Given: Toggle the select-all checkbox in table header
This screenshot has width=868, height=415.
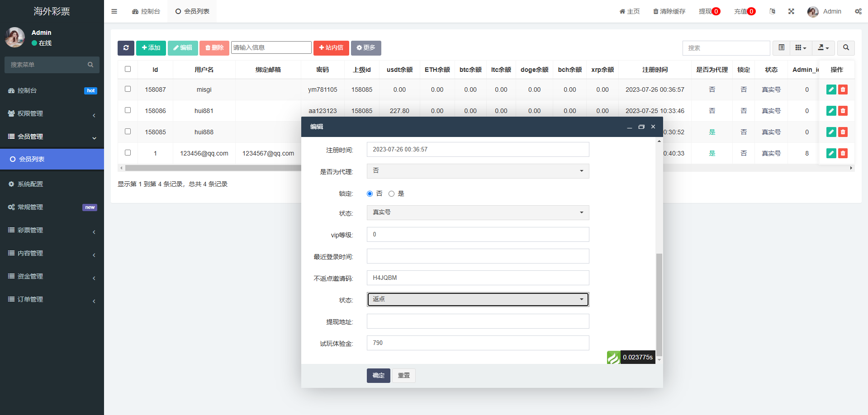Looking at the screenshot, I should click(128, 69).
